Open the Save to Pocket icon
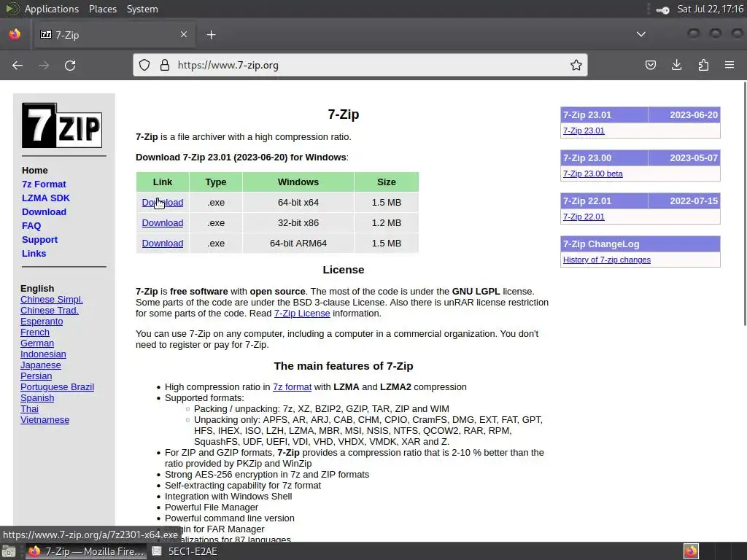Image resolution: width=747 pixels, height=560 pixels. (x=650, y=65)
